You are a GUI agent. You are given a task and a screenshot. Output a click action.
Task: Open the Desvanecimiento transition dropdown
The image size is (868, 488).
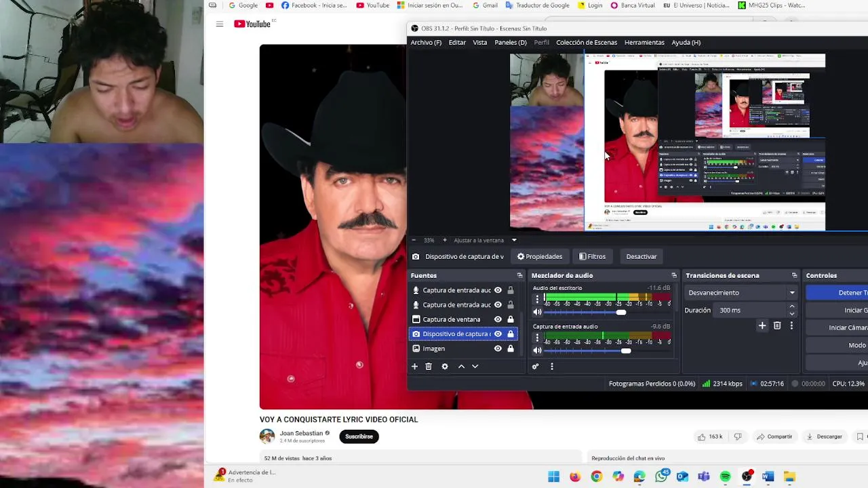click(741, 293)
